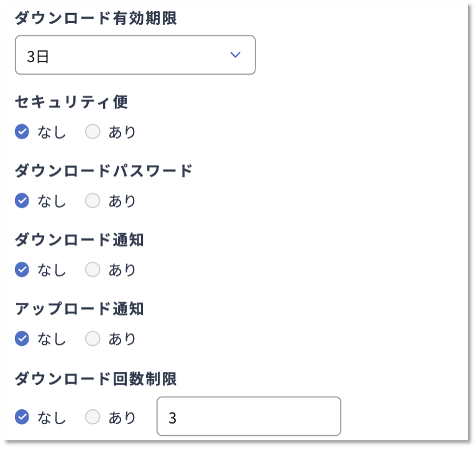This screenshot has height=449, width=476.
Task: Click the download count input field showing 3
Action: [x=249, y=417]
